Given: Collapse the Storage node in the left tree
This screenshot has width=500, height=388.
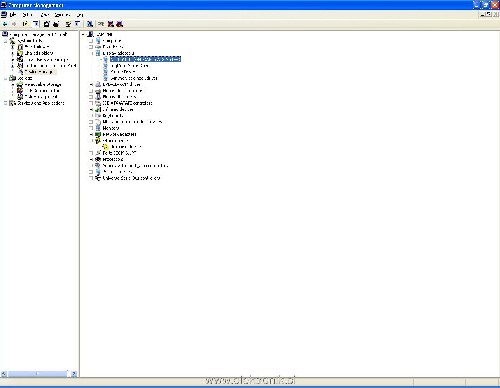Looking at the screenshot, I should 6,78.
